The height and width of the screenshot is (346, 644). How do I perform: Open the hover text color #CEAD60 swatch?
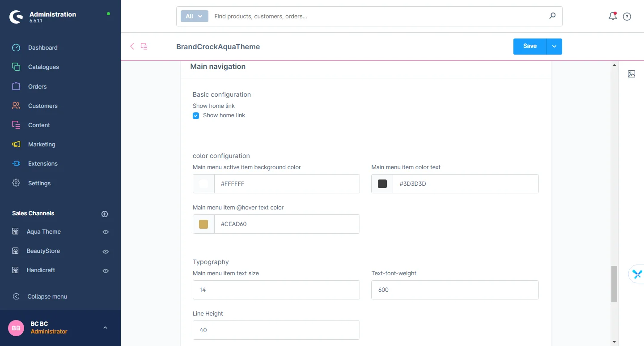click(203, 224)
